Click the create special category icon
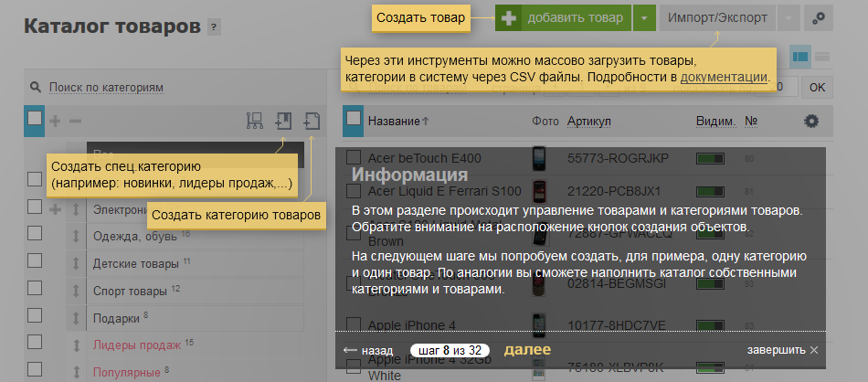868x382 pixels. click(283, 121)
